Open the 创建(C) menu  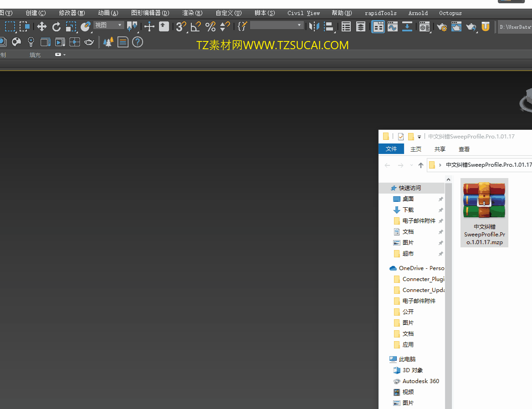coord(36,13)
